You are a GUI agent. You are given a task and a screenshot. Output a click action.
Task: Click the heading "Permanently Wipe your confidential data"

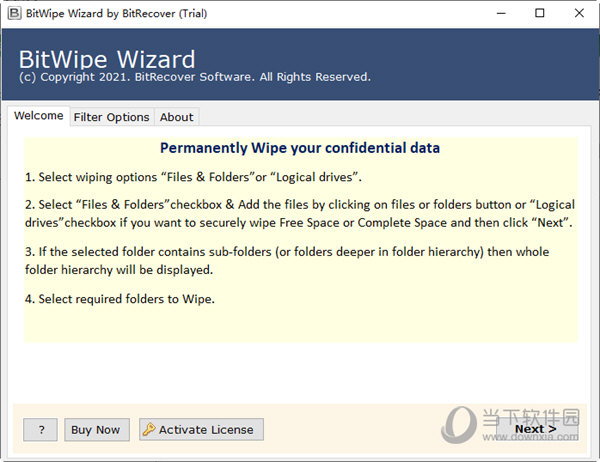[300, 148]
